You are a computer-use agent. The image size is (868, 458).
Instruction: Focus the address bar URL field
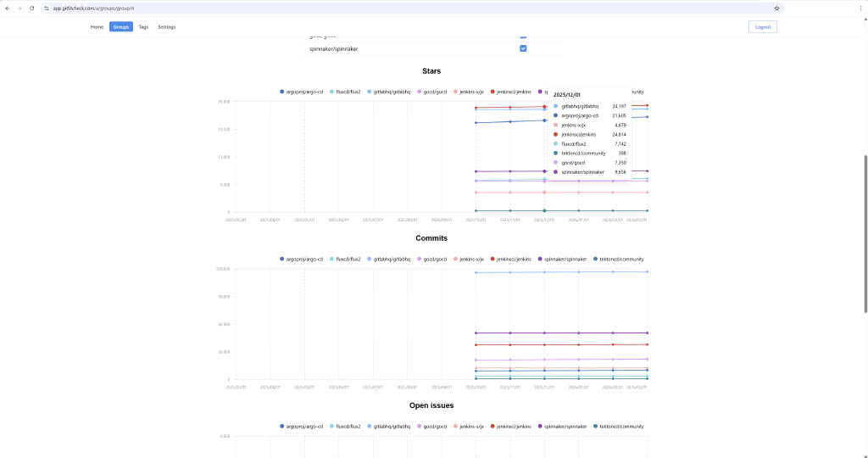click(409, 8)
